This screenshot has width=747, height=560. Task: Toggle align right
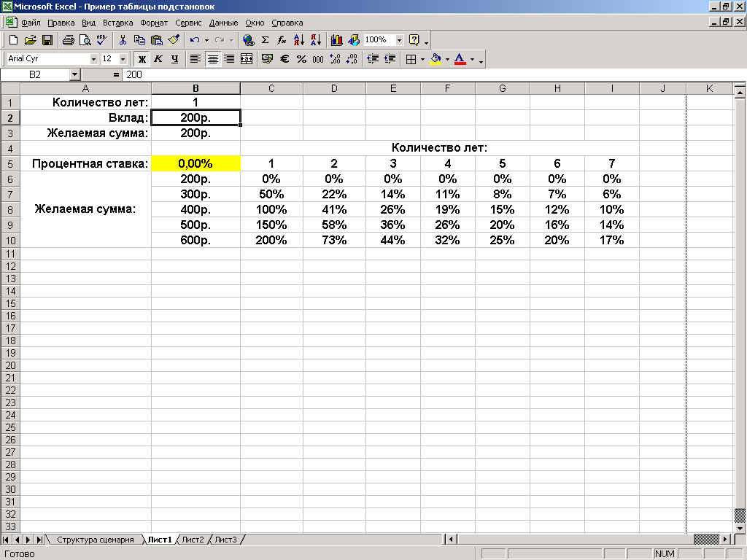tap(229, 59)
